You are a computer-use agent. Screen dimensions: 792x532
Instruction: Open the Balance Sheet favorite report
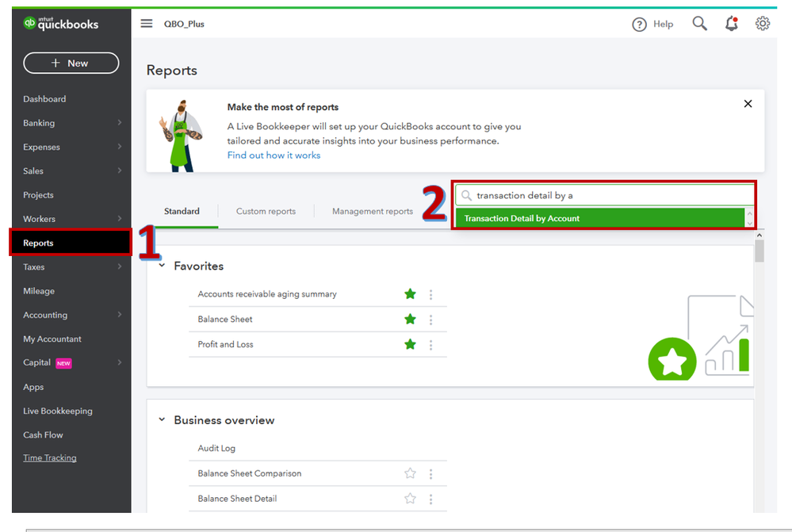225,320
